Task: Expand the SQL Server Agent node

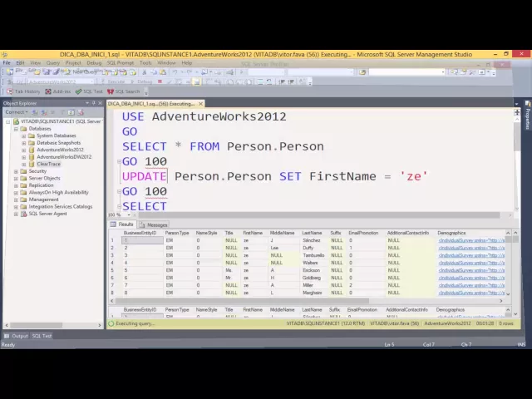Action: click(x=16, y=214)
